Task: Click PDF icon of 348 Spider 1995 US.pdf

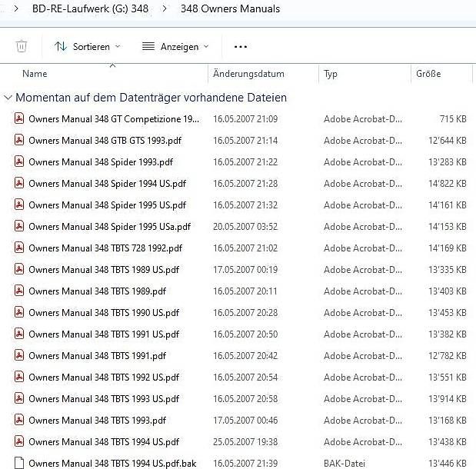Action: pos(19,205)
